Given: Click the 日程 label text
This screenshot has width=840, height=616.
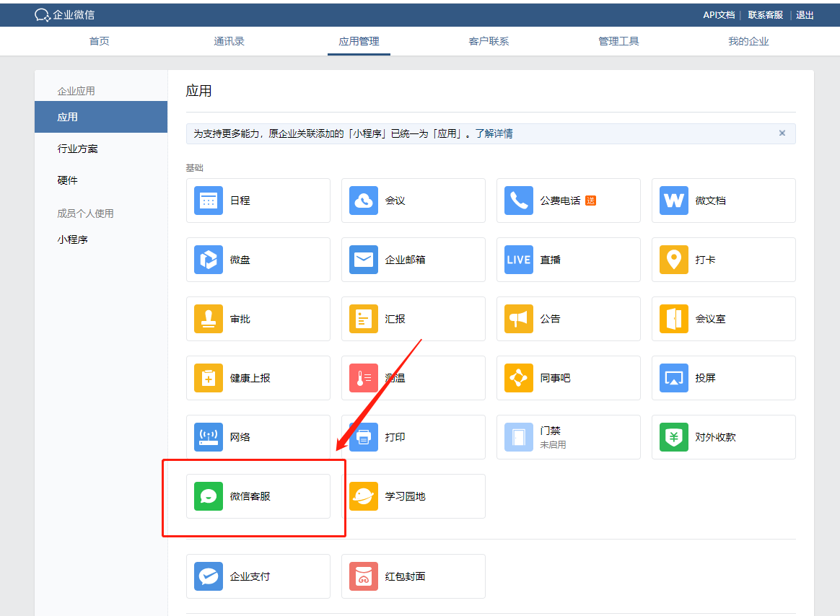Looking at the screenshot, I should tap(240, 201).
